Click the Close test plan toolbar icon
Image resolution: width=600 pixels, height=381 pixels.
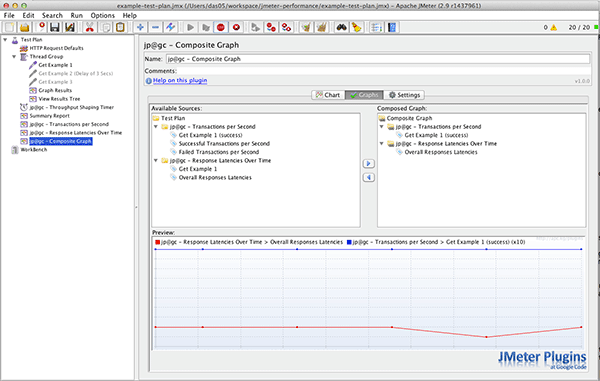coord(41,27)
